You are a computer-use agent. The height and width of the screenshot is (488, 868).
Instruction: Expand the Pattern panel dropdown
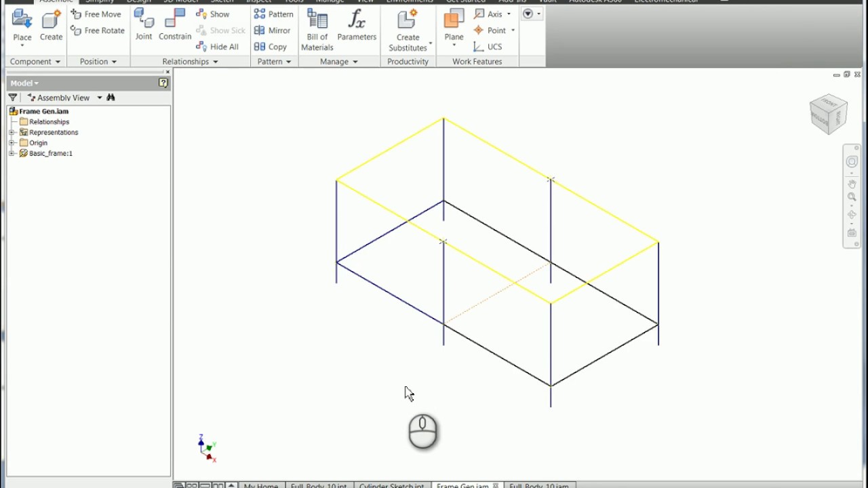[288, 62]
